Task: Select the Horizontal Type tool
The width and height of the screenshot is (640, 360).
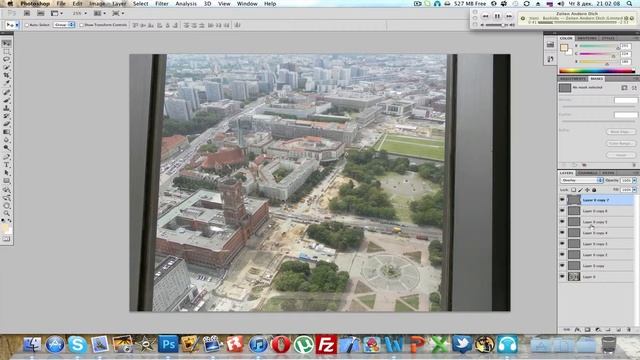Action: point(7,165)
